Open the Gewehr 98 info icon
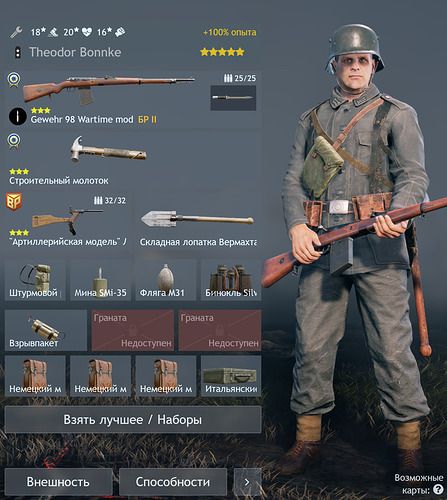This screenshot has height=500, width=447. [x=17, y=117]
